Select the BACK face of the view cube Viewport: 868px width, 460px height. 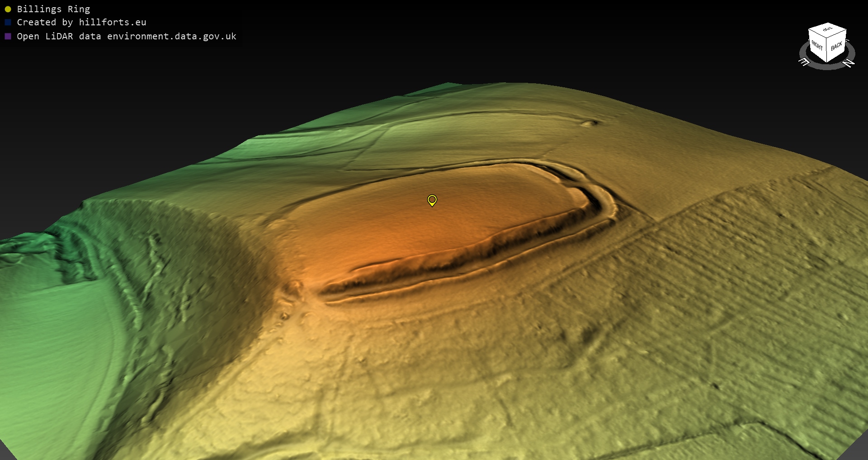click(836, 47)
